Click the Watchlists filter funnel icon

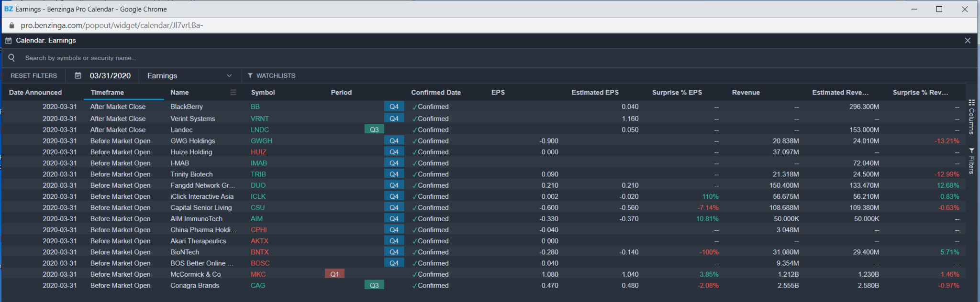point(250,75)
